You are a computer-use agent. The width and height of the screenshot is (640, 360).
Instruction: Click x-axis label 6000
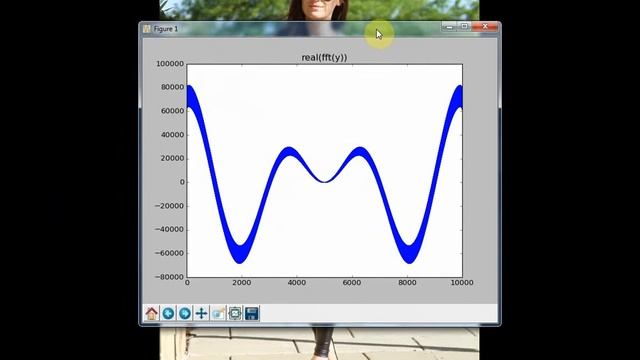click(352, 282)
